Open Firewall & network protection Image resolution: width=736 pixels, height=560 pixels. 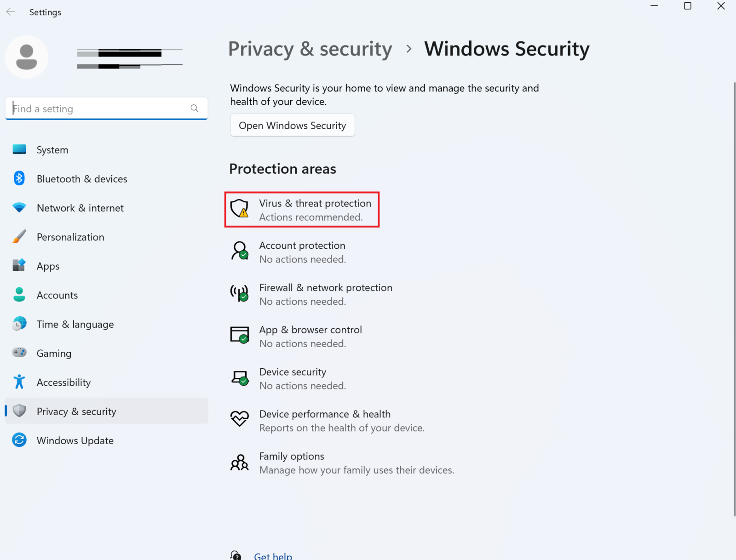(326, 294)
